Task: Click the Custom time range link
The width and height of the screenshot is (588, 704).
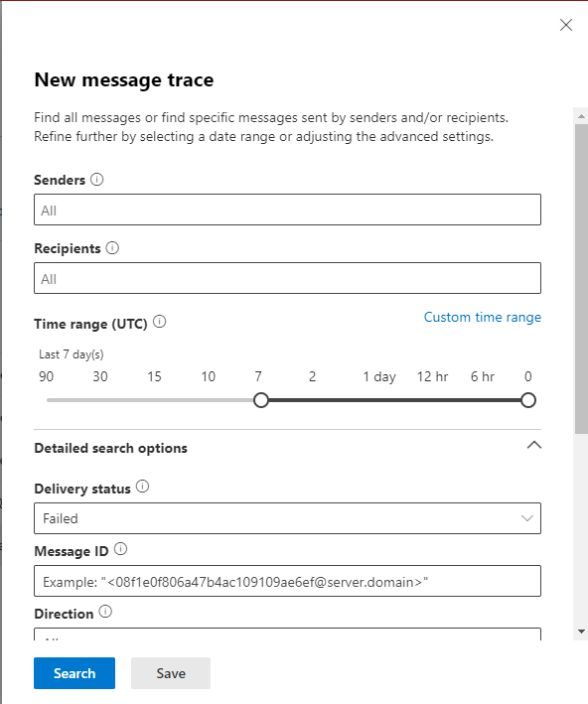Action: tap(483, 317)
